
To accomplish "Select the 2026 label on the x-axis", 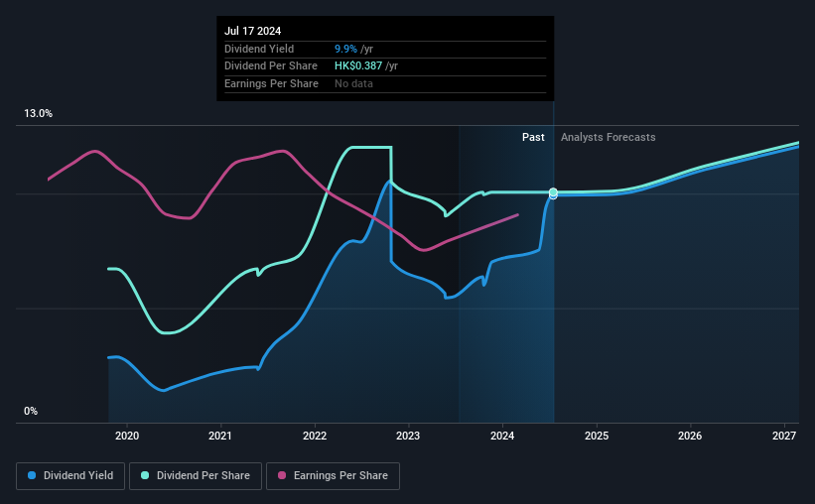I will coord(690,436).
